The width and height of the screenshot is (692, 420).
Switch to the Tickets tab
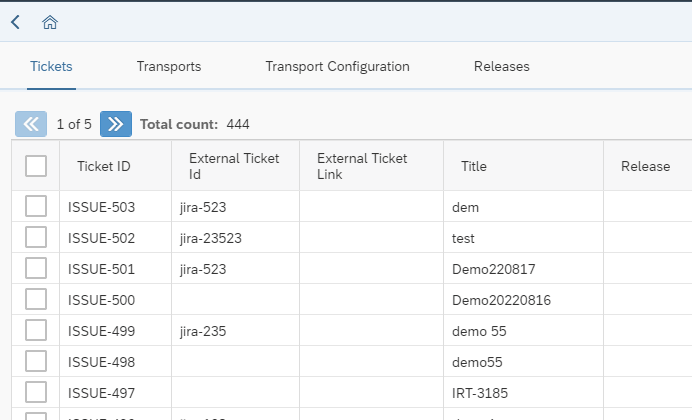point(51,66)
